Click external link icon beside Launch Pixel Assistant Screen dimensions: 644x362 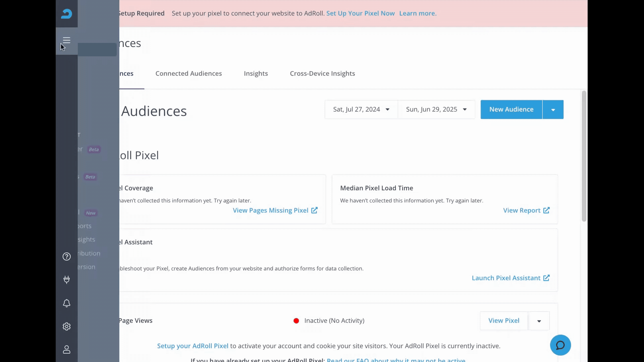[x=546, y=278]
